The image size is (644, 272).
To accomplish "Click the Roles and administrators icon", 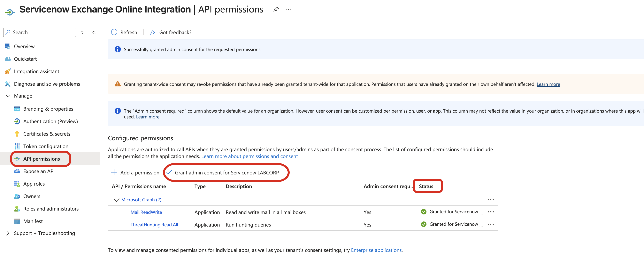I will coord(17,209).
